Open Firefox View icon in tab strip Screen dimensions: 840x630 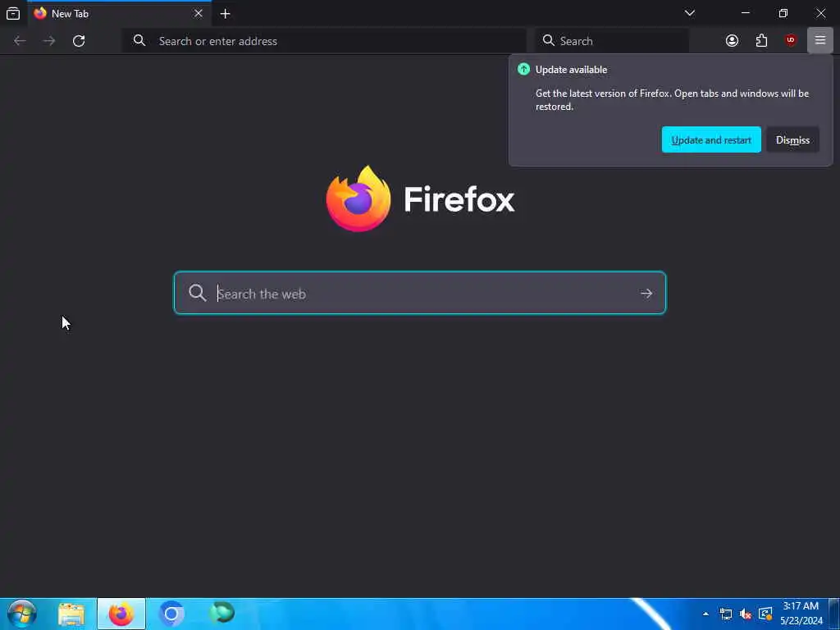[13, 14]
